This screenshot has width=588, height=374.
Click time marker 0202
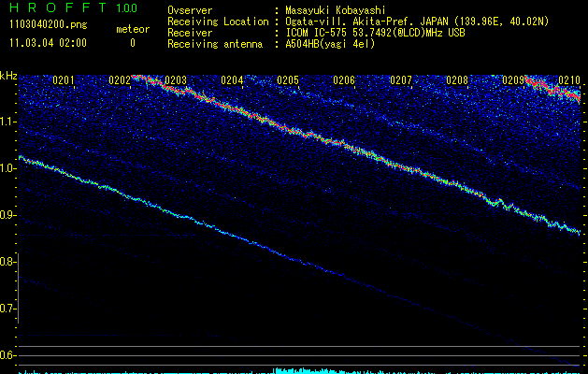coord(120,80)
